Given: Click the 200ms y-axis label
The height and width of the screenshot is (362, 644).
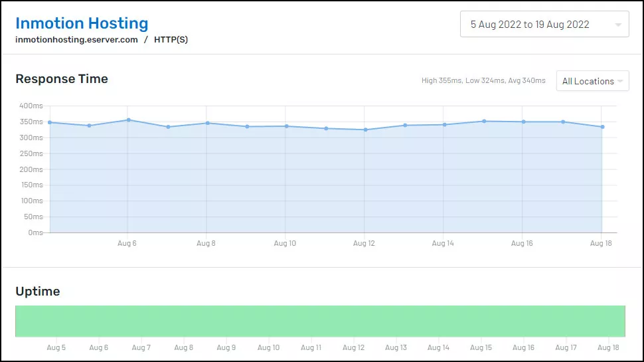Looking at the screenshot, I should [31, 169].
